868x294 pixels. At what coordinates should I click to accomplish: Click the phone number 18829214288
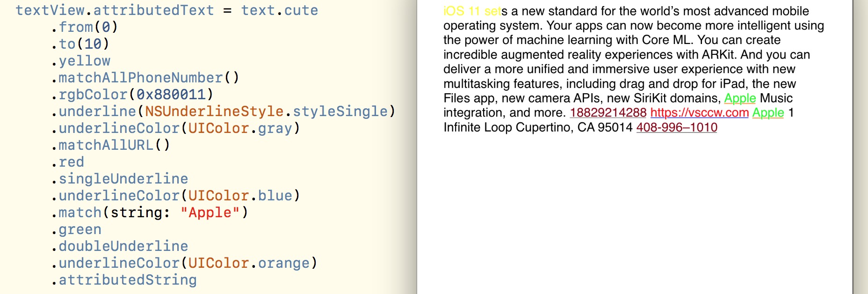tap(608, 113)
